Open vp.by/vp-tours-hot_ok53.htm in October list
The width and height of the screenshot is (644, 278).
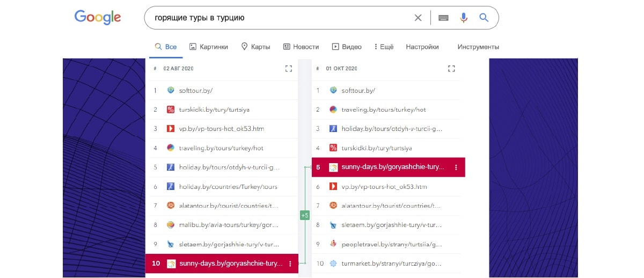[385, 187]
